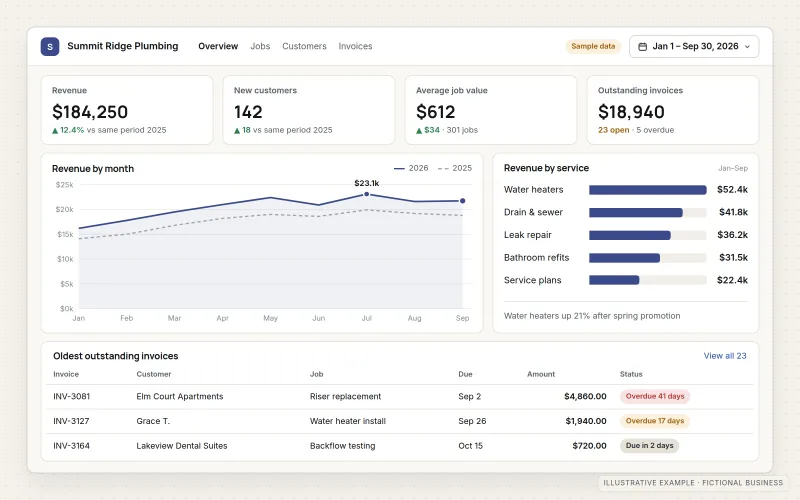Image resolution: width=800 pixels, height=500 pixels.
Task: Click the Oldest outstanding invoices heading
Action: (x=116, y=356)
